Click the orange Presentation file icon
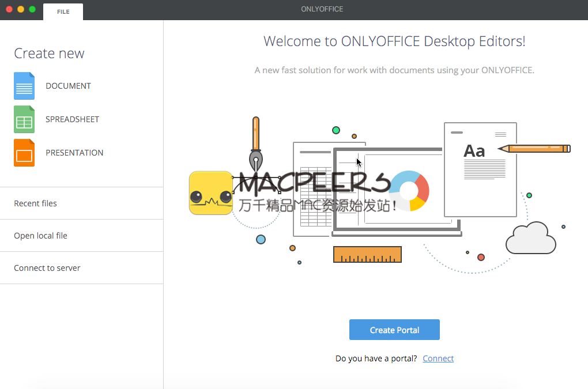 (24, 153)
